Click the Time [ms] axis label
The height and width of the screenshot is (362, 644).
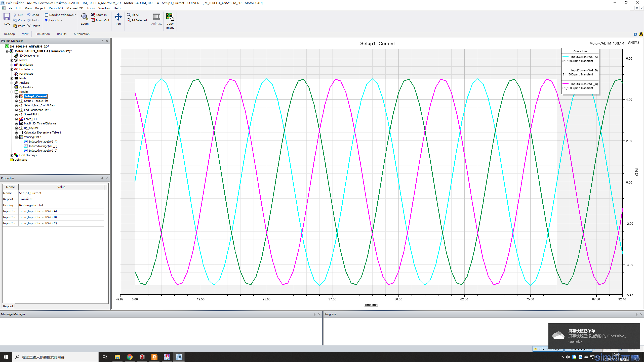pyautogui.click(x=371, y=305)
